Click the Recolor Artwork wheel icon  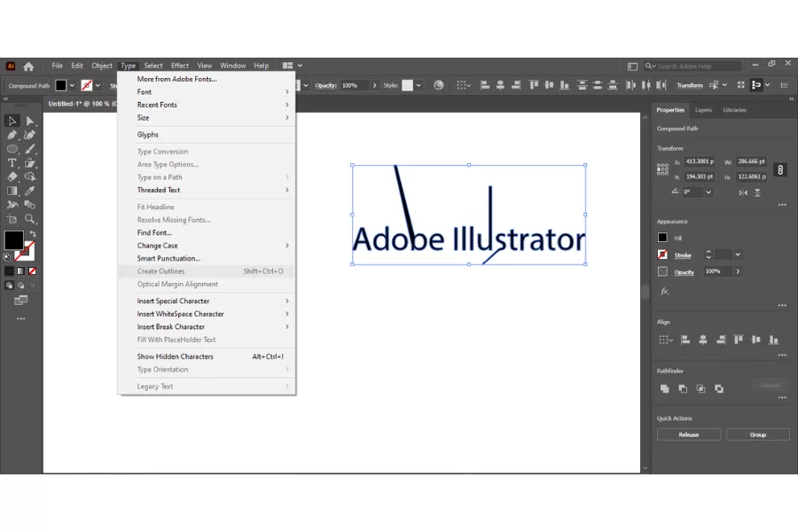(438, 85)
